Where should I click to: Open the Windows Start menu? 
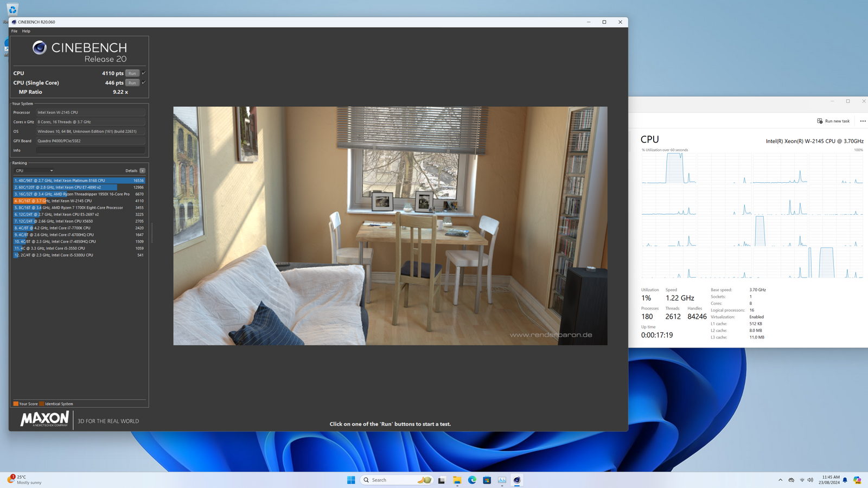coord(351,480)
